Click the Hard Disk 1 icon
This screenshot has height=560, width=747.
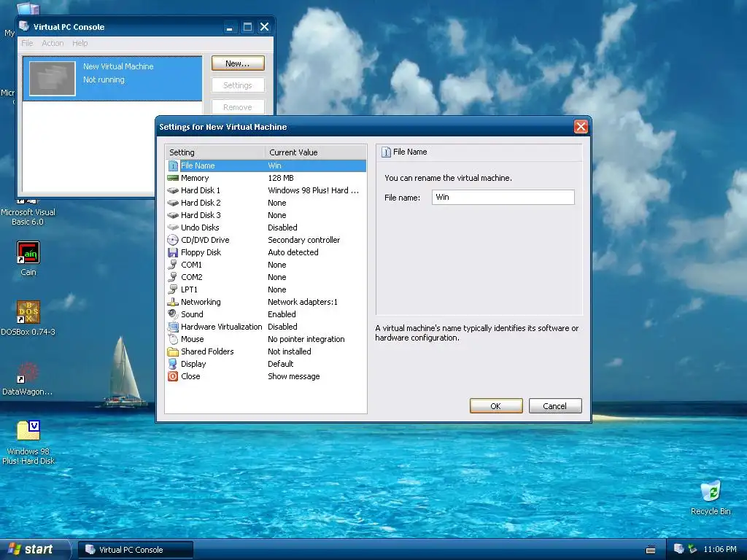click(x=173, y=190)
